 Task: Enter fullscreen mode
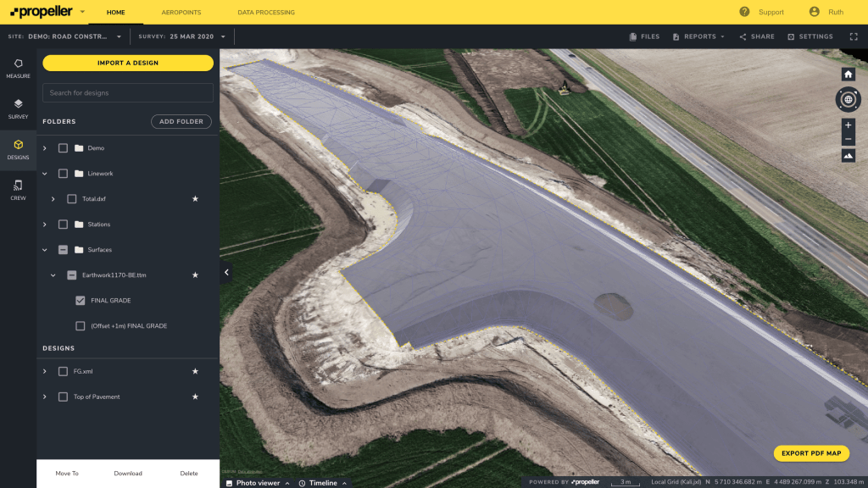point(854,36)
